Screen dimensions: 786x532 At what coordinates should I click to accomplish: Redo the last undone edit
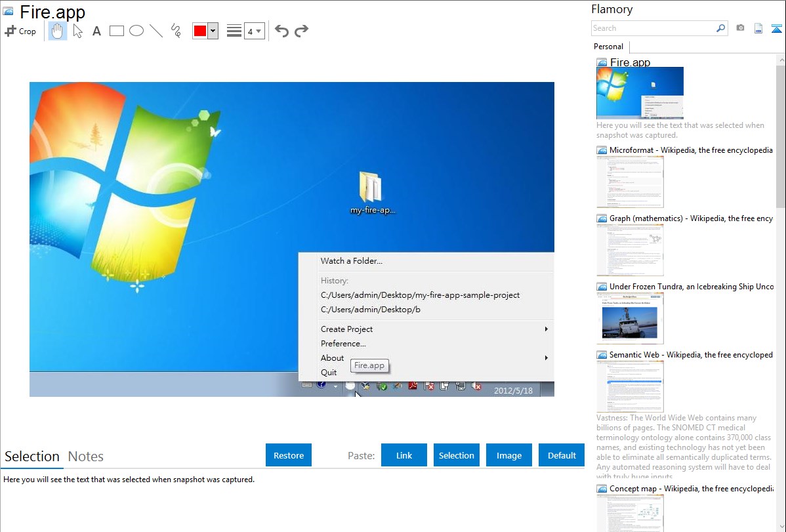click(x=301, y=31)
